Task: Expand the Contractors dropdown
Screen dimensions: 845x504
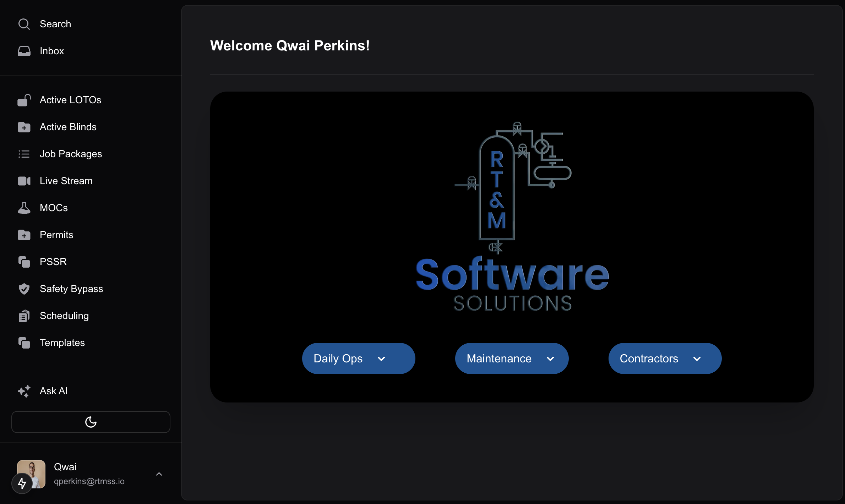Action: coord(665,358)
